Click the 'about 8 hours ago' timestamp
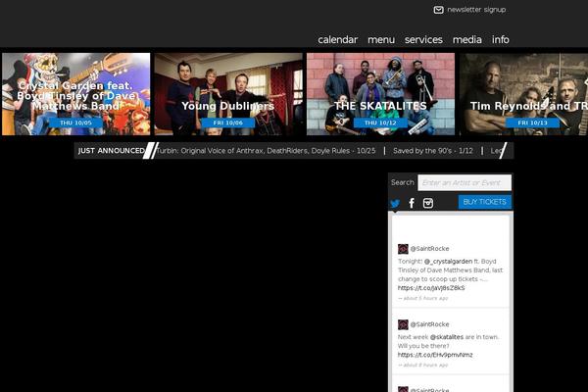 423,365
